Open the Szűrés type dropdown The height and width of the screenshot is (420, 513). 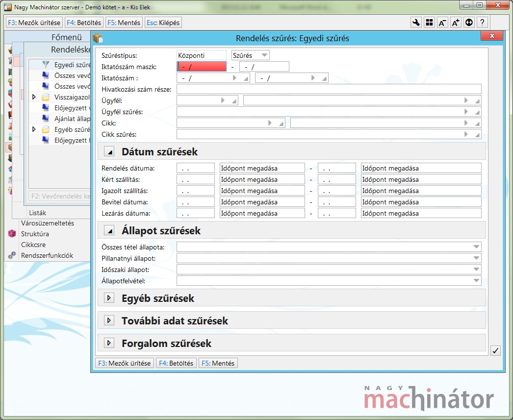pyautogui.click(x=264, y=55)
